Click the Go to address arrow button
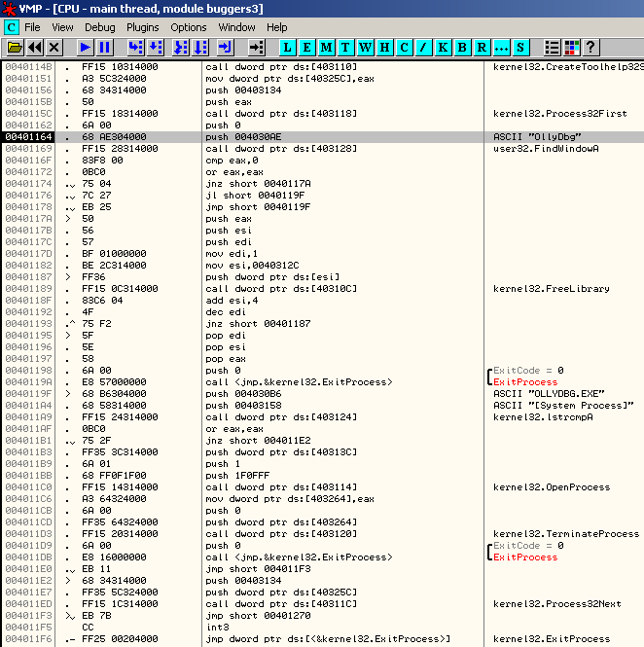 [x=256, y=47]
